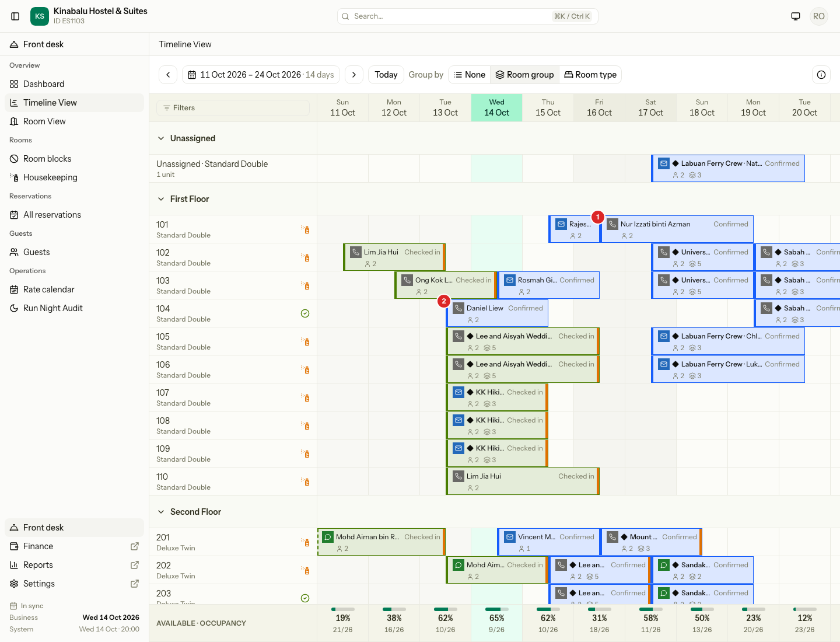Screen dimensions: 840x642
Task: Open Room View in sidebar
Action: [75, 121]
